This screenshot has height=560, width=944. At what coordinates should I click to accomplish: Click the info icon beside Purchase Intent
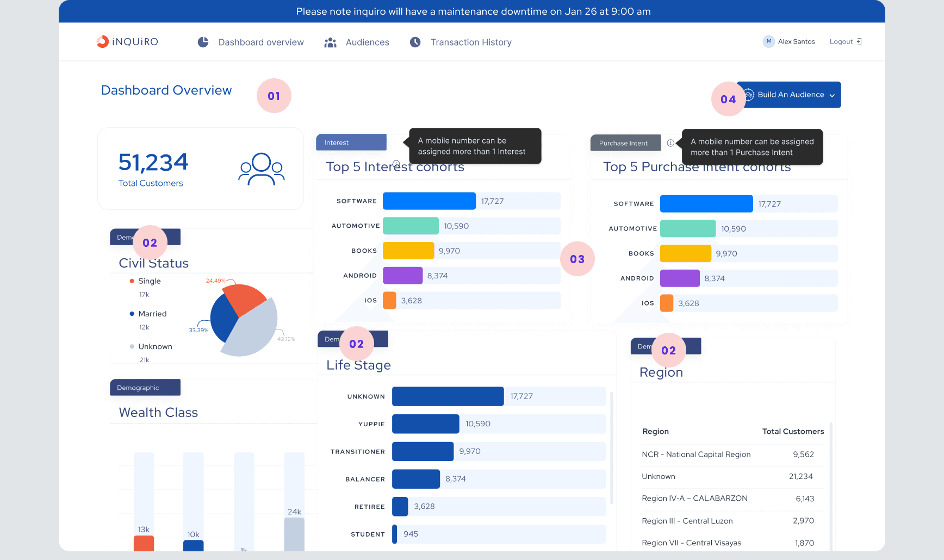tap(670, 143)
